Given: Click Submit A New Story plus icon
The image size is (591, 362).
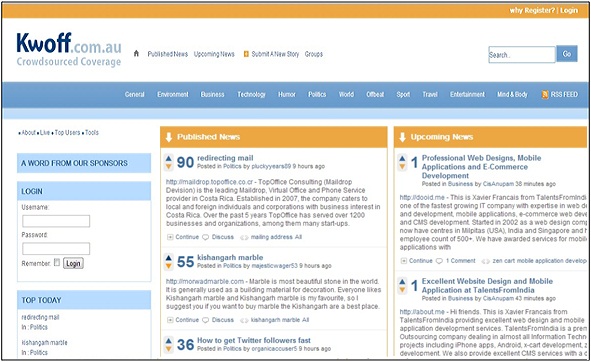Looking at the screenshot, I should tap(246, 54).
